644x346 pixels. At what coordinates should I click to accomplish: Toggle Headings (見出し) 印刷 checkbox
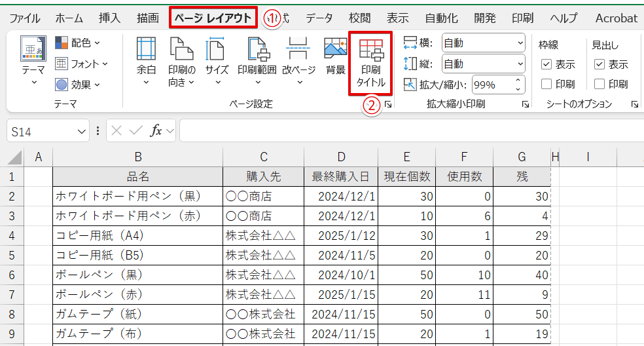[x=599, y=84]
